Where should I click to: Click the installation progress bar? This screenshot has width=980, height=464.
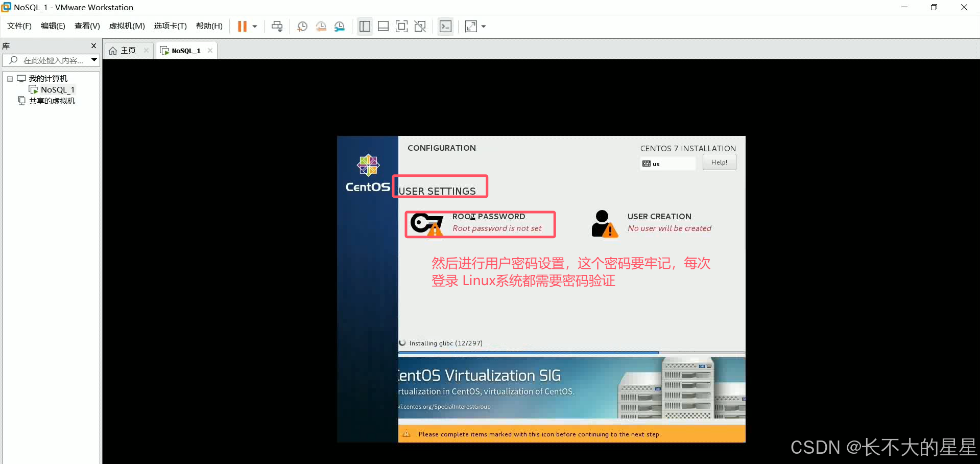[x=571, y=353]
